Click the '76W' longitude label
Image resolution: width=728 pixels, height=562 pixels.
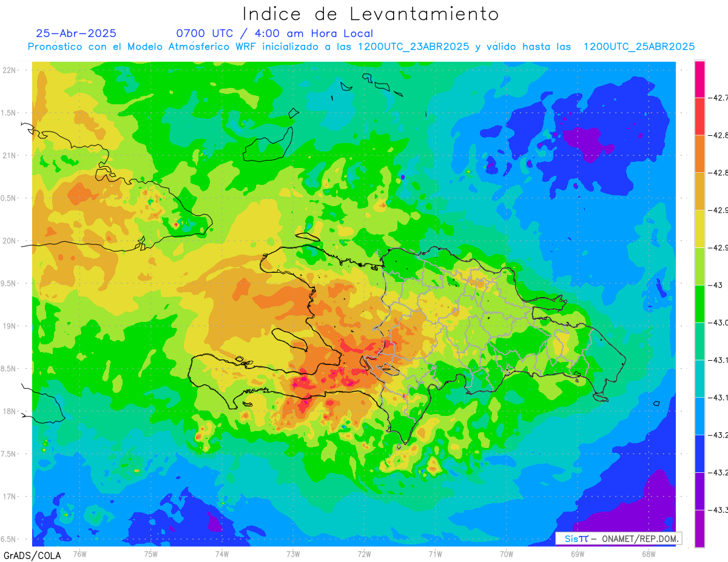point(79,554)
